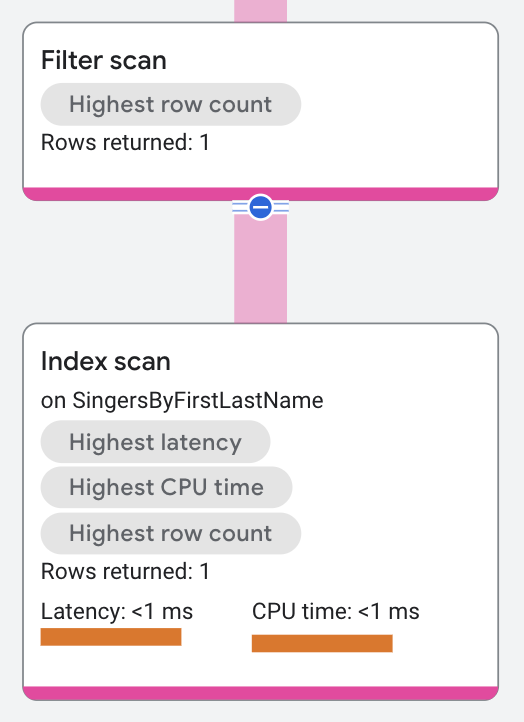Viewport: 524px width, 722px height.
Task: Click Highest row count badge in Filter scan
Action: click(171, 104)
